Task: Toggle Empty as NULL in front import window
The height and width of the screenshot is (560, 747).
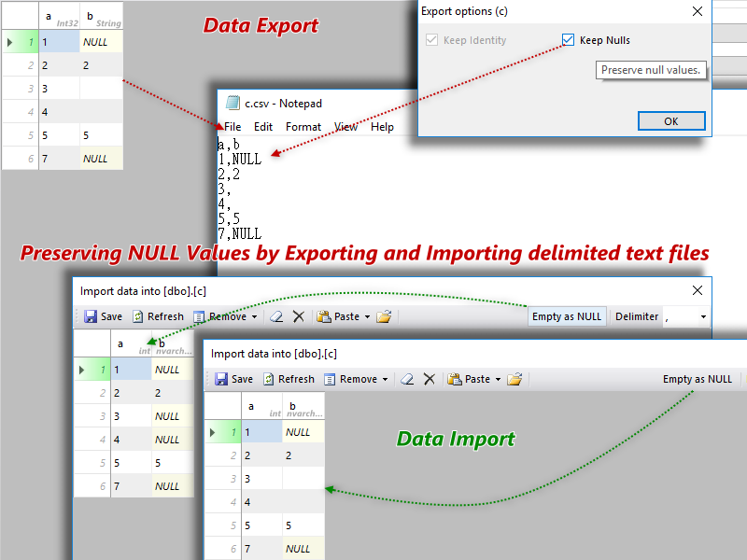Action: click(x=697, y=379)
